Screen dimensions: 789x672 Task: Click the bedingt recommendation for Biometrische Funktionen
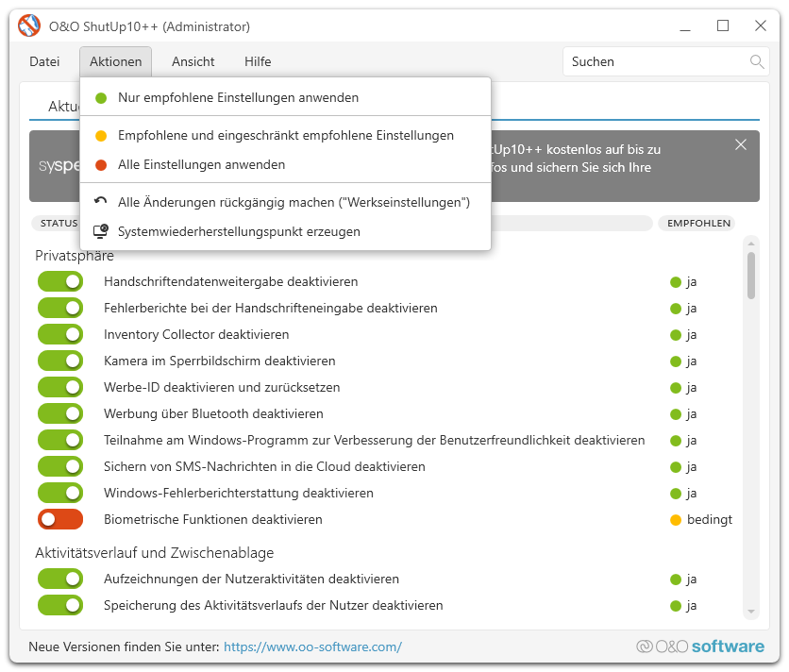[x=701, y=519]
